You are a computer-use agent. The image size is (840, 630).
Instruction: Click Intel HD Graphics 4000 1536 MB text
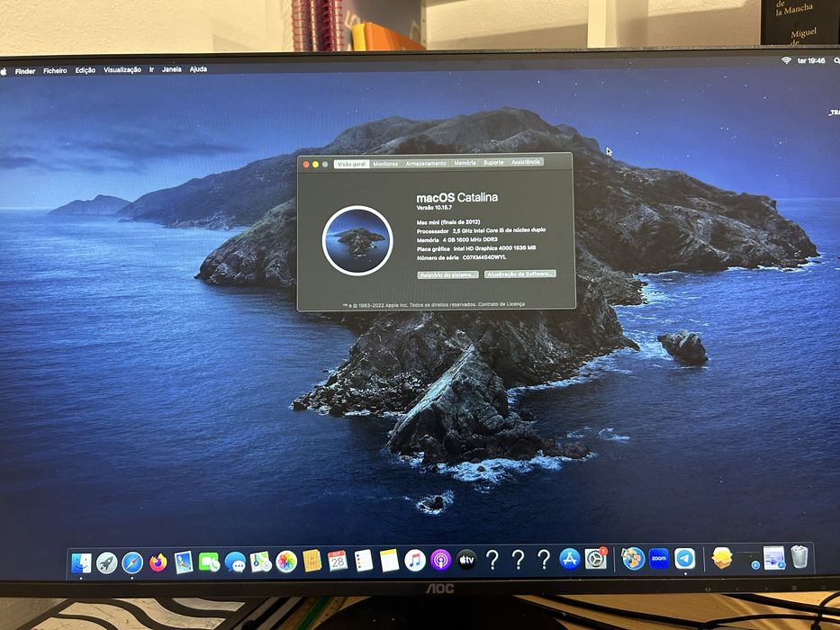pos(494,248)
